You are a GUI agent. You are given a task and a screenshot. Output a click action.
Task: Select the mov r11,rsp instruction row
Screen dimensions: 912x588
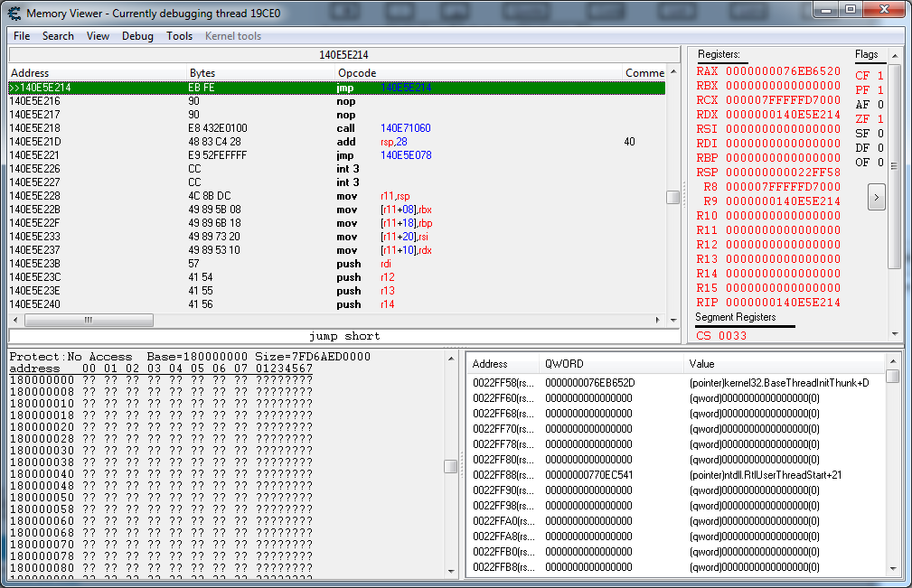click(x=337, y=196)
